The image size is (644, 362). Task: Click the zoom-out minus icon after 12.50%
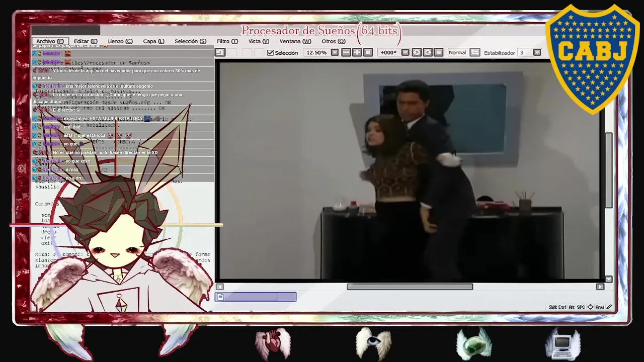pyautogui.click(x=346, y=52)
